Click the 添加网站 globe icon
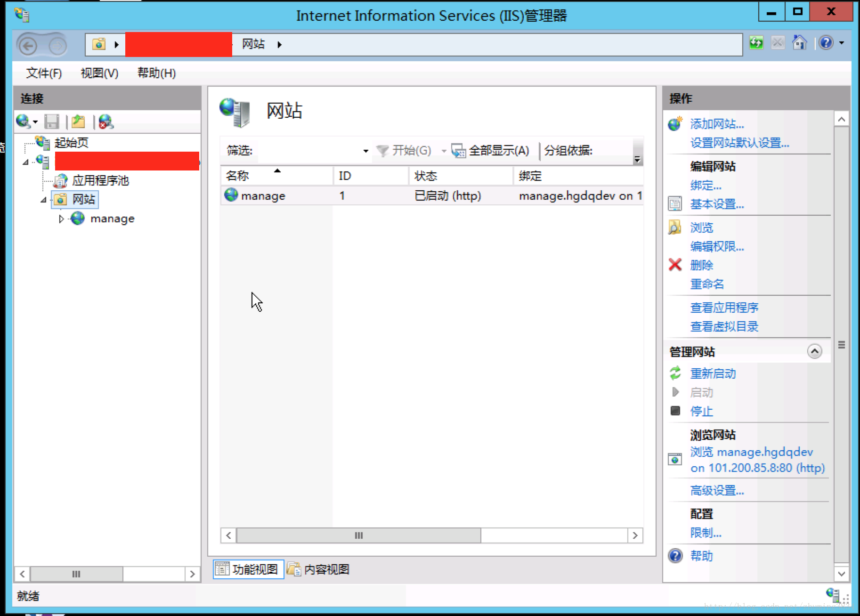The image size is (860, 616). pos(675,124)
